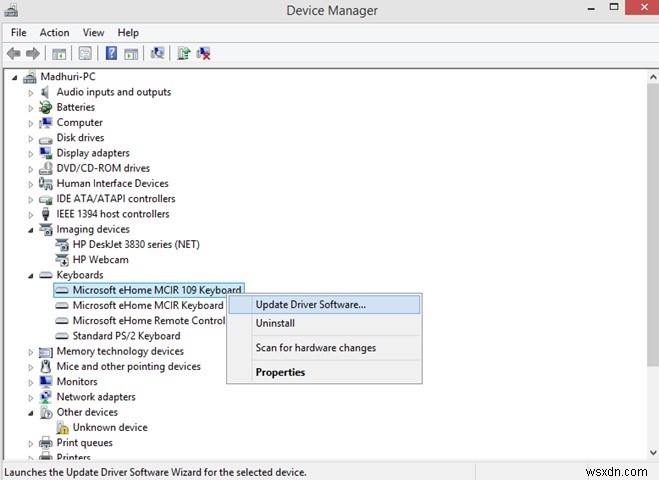Collapse the Other devices category

pyautogui.click(x=31, y=413)
